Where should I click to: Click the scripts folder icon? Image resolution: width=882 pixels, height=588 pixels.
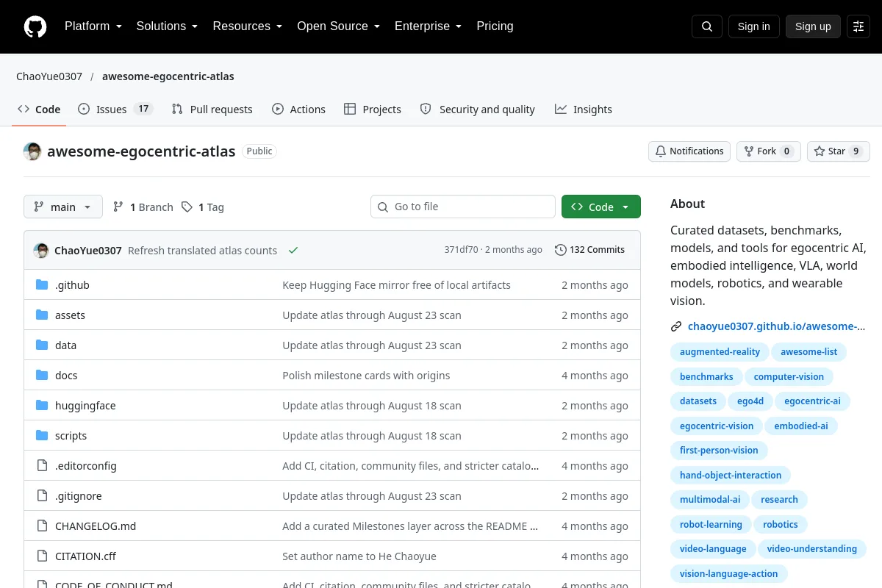tap(42, 436)
